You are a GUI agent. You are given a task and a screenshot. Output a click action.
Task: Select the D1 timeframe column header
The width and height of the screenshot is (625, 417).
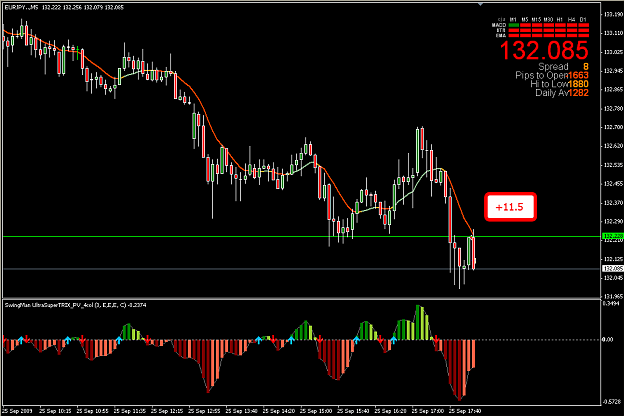tap(583, 20)
